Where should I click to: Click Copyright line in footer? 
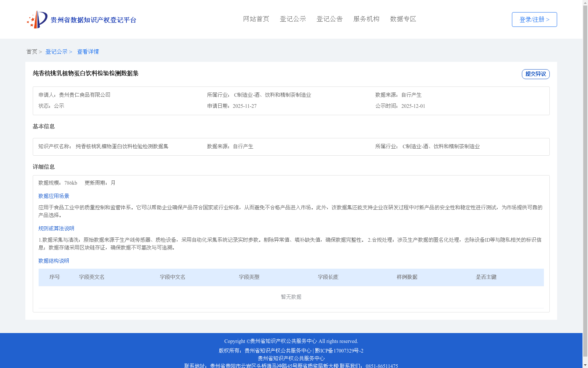coord(291,341)
